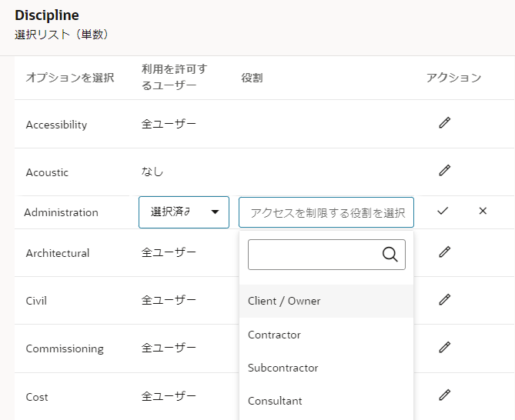Click the Administration option label
The height and width of the screenshot is (420, 515).
click(x=61, y=212)
